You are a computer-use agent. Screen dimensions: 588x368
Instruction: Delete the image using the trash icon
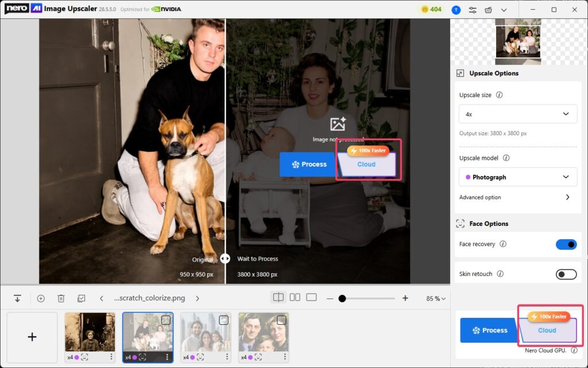tap(61, 298)
